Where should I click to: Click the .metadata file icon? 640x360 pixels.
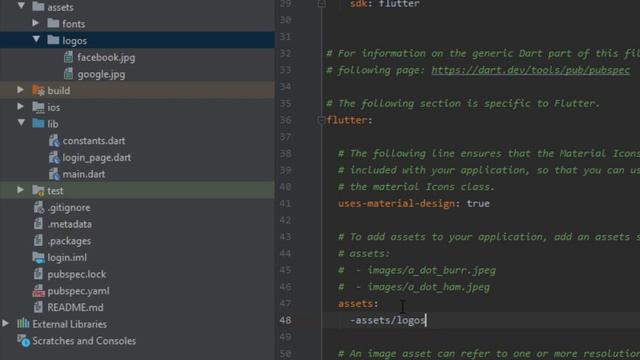pyautogui.click(x=38, y=224)
